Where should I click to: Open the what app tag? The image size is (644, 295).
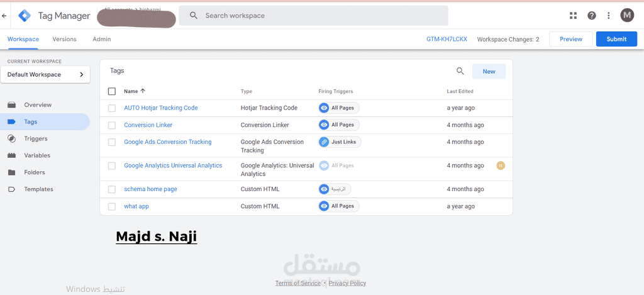coord(136,206)
